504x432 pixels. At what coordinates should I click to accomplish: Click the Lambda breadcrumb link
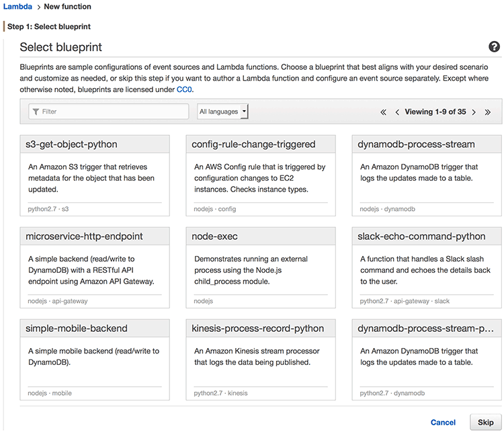click(x=17, y=7)
